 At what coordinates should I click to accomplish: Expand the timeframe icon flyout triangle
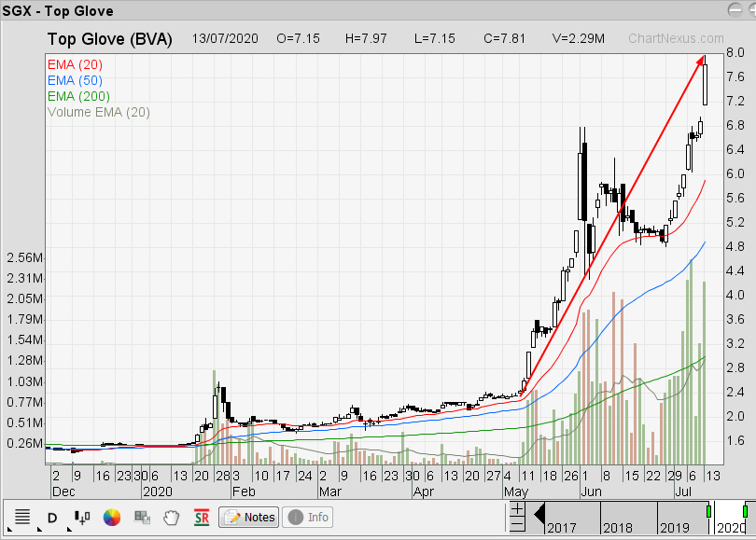tap(37, 531)
